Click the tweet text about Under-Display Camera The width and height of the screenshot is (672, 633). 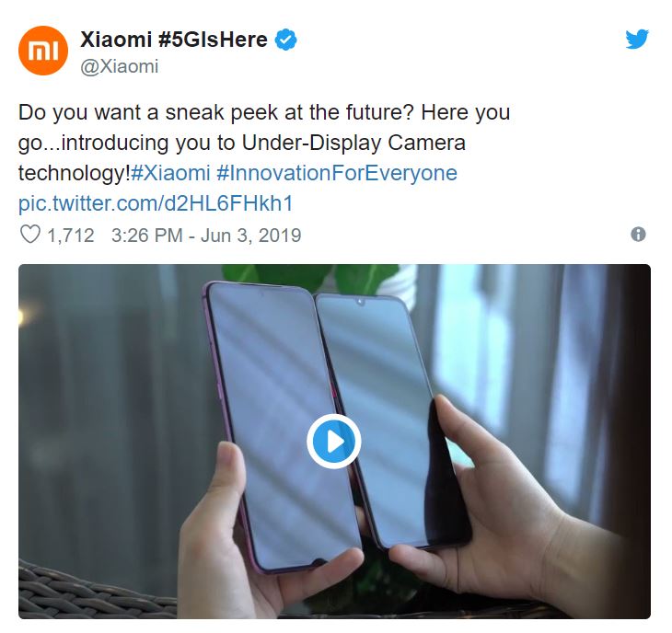click(x=264, y=143)
